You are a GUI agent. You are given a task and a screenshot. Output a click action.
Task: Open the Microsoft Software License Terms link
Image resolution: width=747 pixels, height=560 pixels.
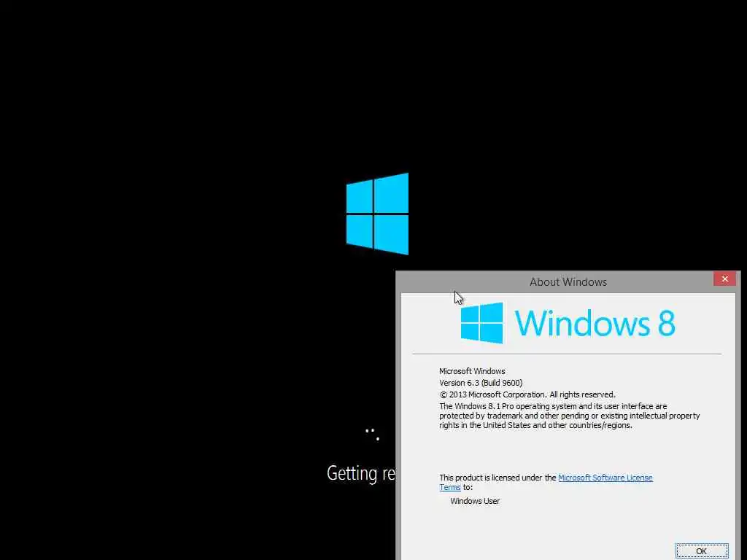[x=605, y=478]
